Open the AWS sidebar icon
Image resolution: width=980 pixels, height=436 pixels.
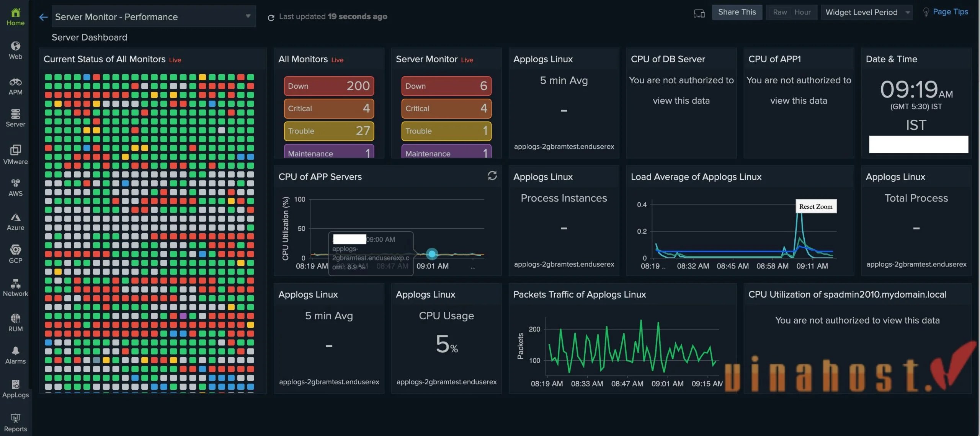pos(15,187)
